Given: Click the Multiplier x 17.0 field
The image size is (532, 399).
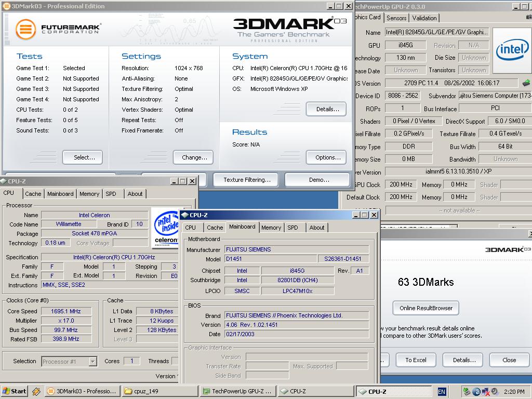Looking at the screenshot, I should (x=66, y=321).
